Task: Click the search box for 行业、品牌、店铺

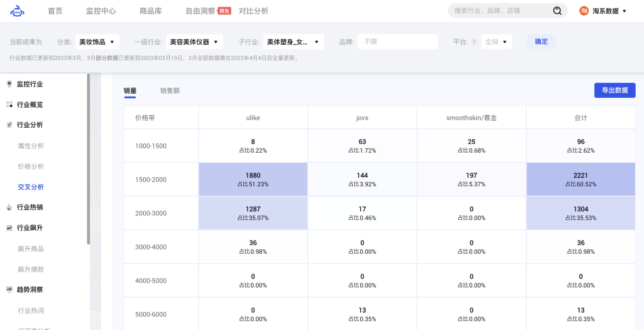Action: coord(507,11)
